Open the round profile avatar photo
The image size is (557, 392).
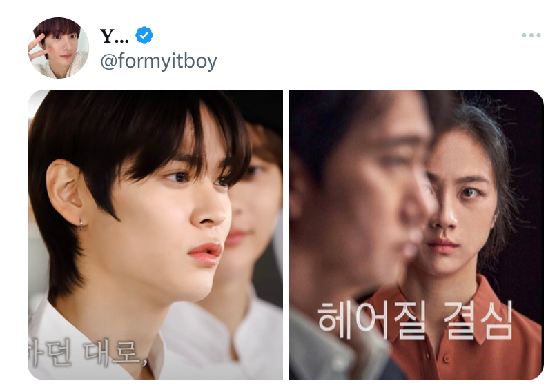pyautogui.click(x=58, y=48)
